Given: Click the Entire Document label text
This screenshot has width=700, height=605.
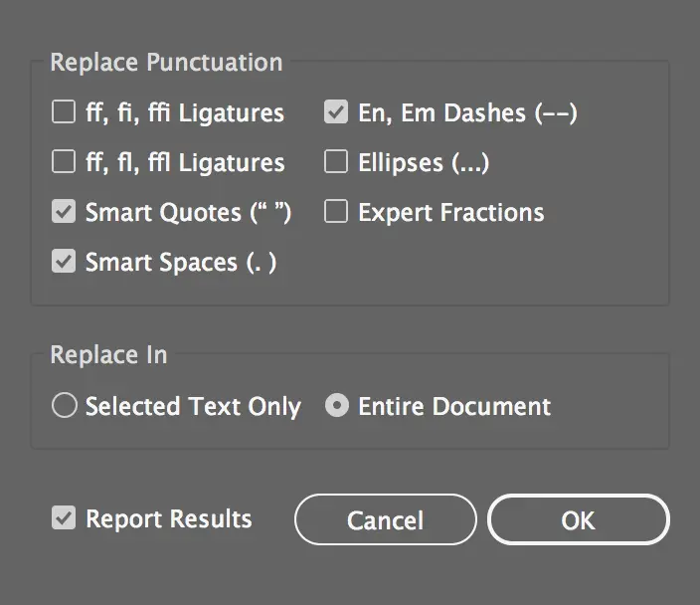Looking at the screenshot, I should click(454, 407).
